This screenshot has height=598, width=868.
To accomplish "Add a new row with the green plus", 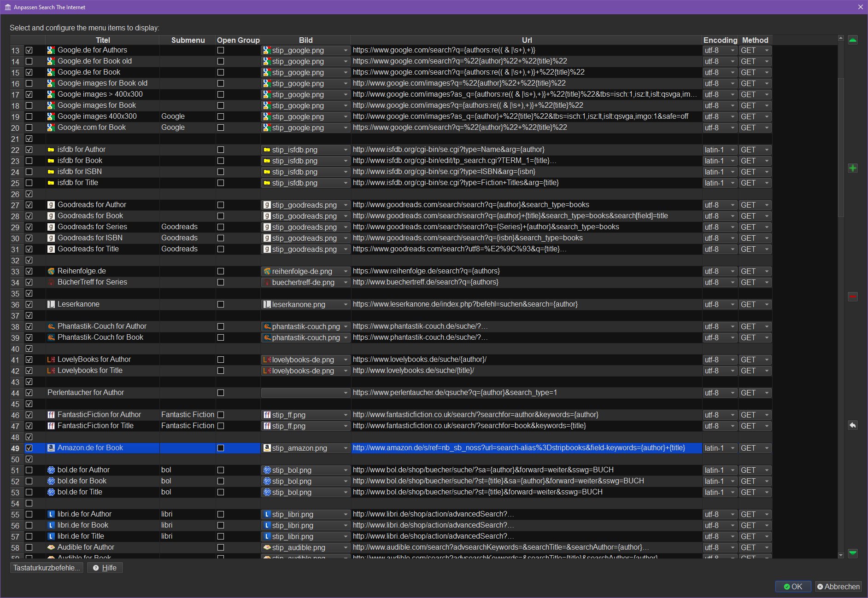I will pos(853,168).
